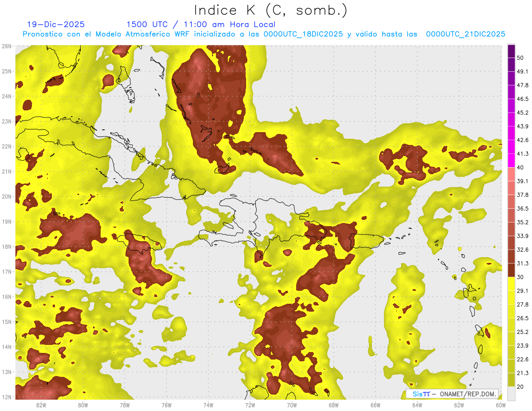Viewport: 532px width, 411px height.
Task: Click the 26N latitude label
Action: (7, 46)
